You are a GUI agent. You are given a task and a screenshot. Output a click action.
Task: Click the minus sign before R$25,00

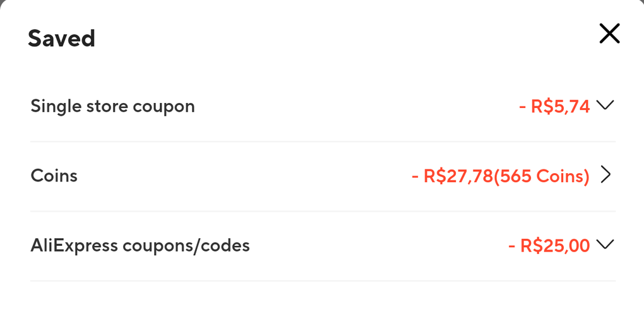pyautogui.click(x=512, y=246)
